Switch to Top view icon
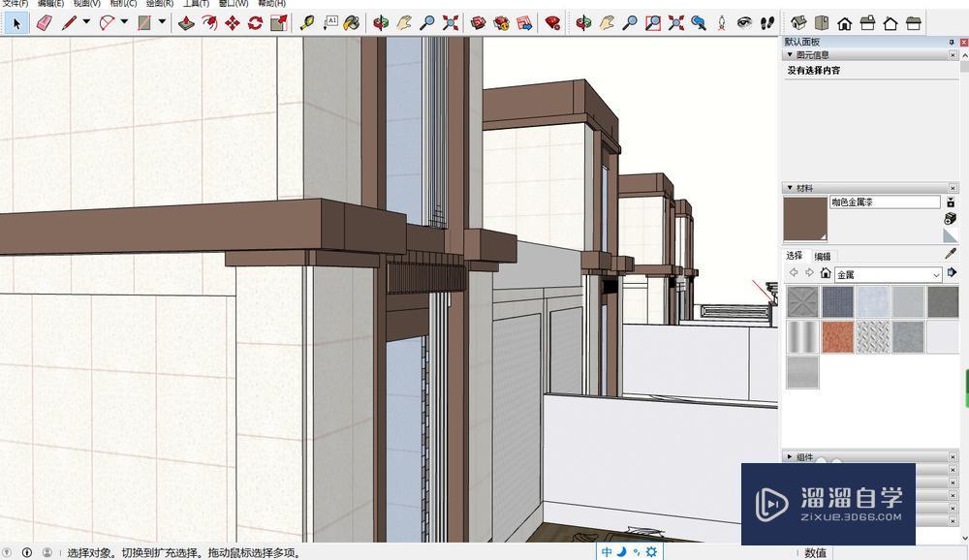 (x=822, y=23)
